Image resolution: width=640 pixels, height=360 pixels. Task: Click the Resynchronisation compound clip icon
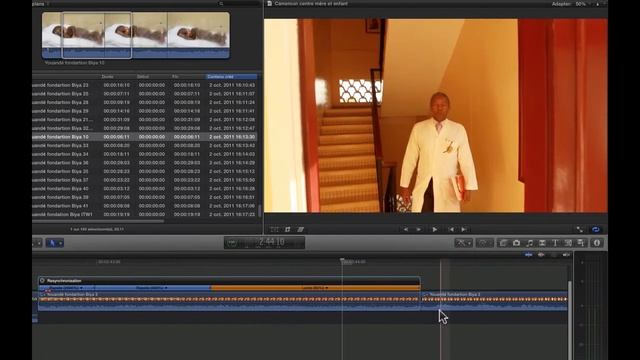(42, 281)
